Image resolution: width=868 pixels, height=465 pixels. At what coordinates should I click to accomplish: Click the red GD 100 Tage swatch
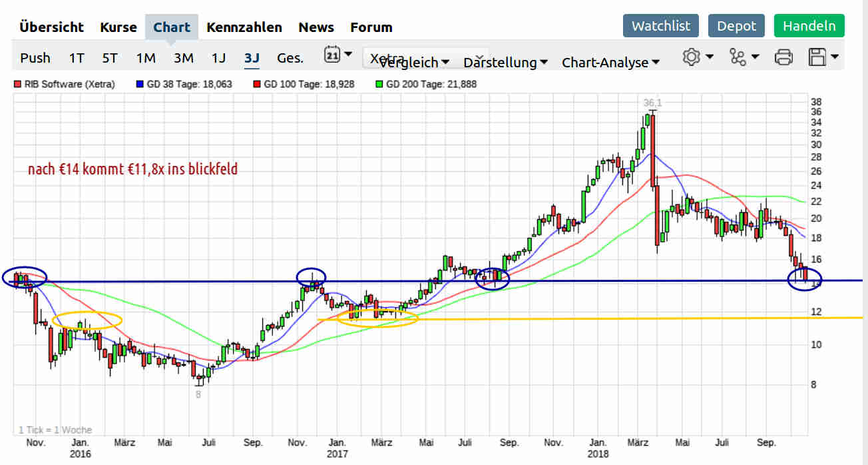(x=256, y=85)
